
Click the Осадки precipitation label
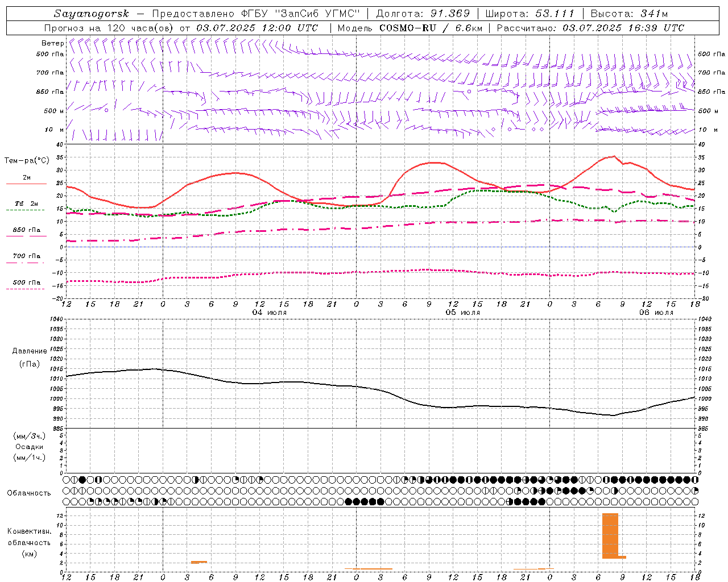point(30,447)
